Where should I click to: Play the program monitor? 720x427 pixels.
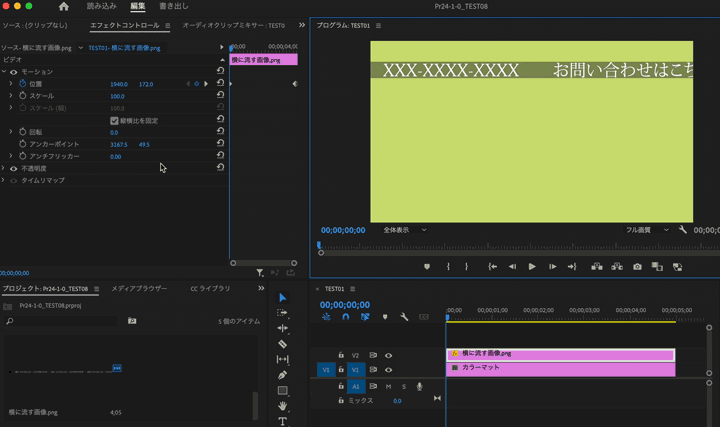532,267
